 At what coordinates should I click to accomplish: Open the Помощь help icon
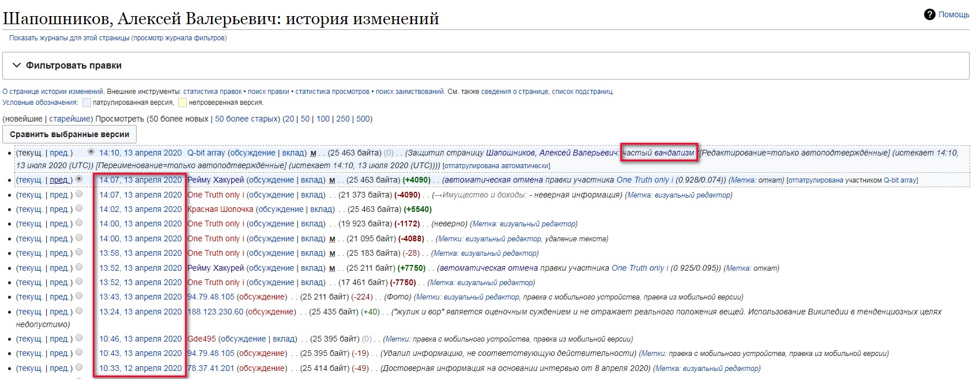click(x=929, y=14)
